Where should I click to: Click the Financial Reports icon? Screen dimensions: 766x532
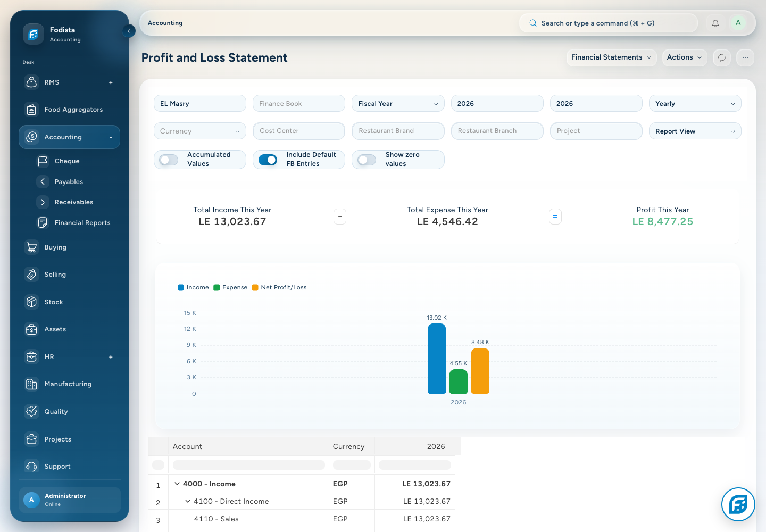point(43,222)
